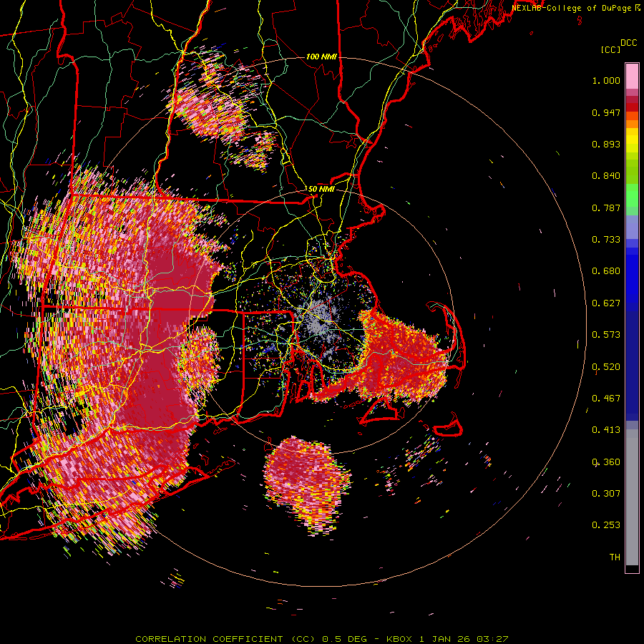Click the 100 NMI range ring label

(x=321, y=57)
